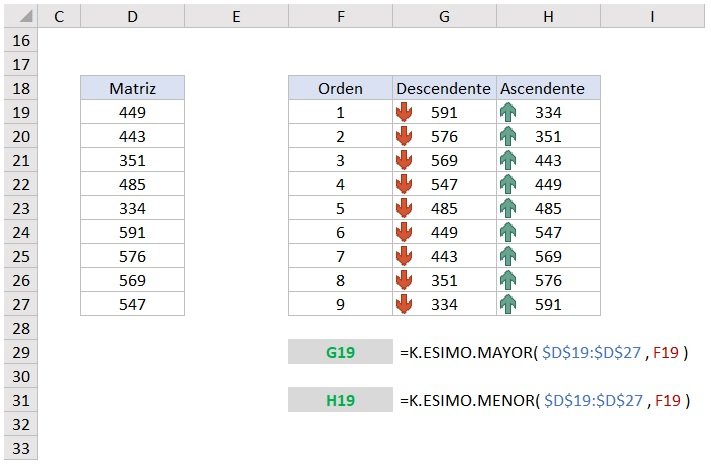Click the green up arrow in row 19
Image resolution: width=711 pixels, height=466 pixels.
click(508, 112)
